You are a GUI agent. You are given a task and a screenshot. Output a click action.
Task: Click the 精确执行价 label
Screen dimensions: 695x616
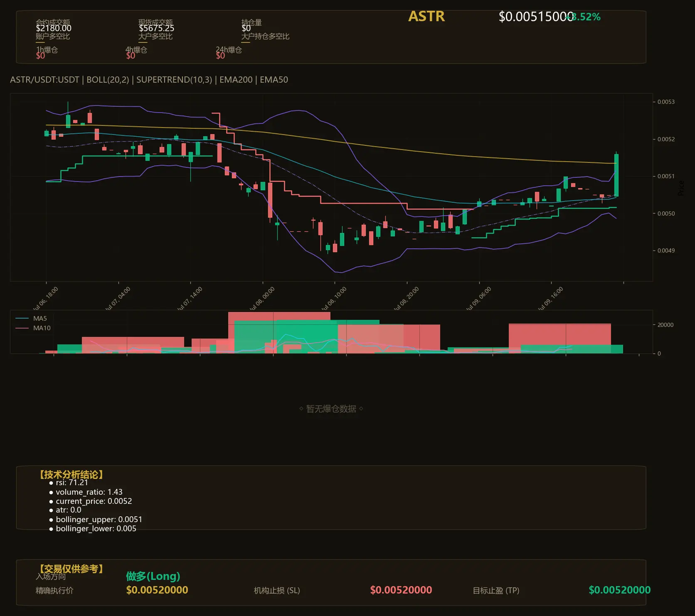[x=54, y=591]
